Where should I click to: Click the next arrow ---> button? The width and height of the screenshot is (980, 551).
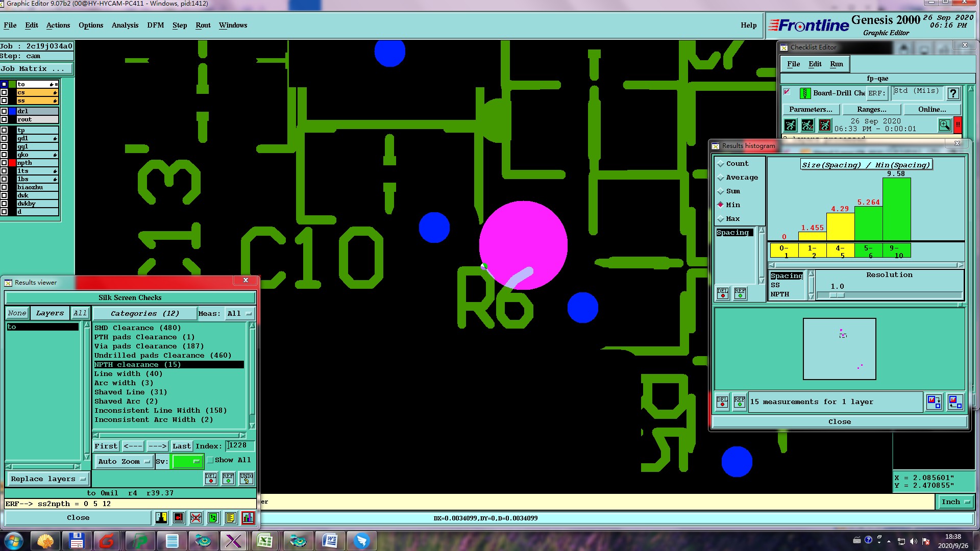tap(157, 446)
